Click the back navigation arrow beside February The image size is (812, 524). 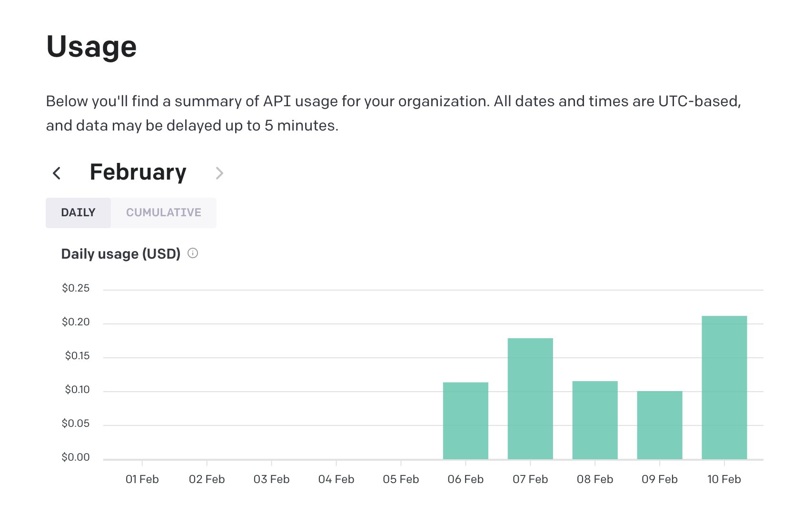pos(57,173)
